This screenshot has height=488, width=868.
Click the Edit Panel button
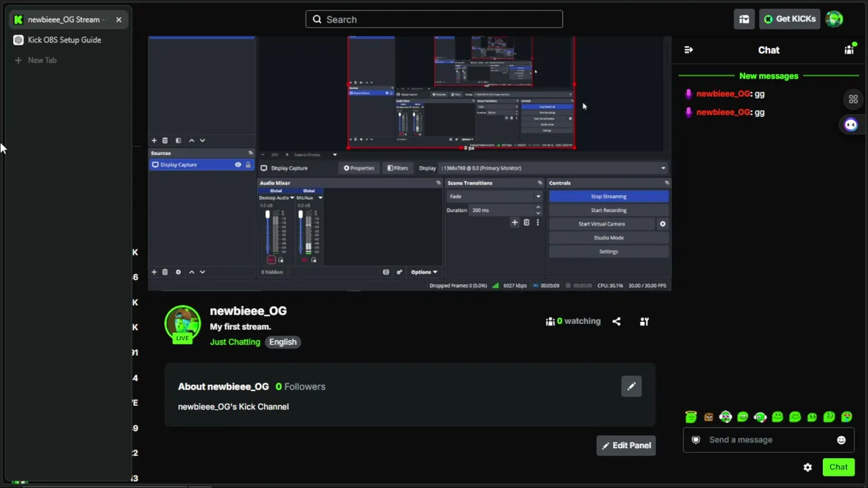tap(626, 445)
